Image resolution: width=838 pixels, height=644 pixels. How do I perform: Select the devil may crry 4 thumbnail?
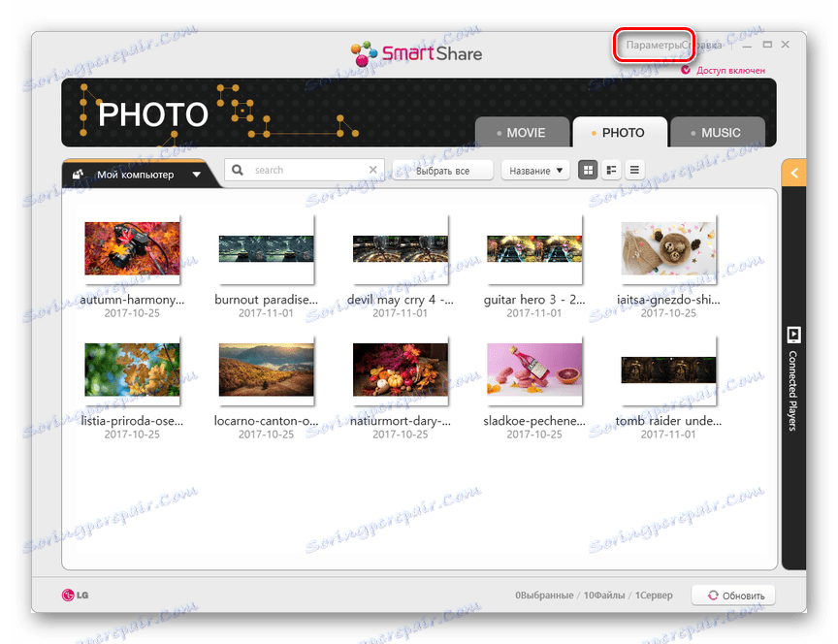click(x=401, y=249)
